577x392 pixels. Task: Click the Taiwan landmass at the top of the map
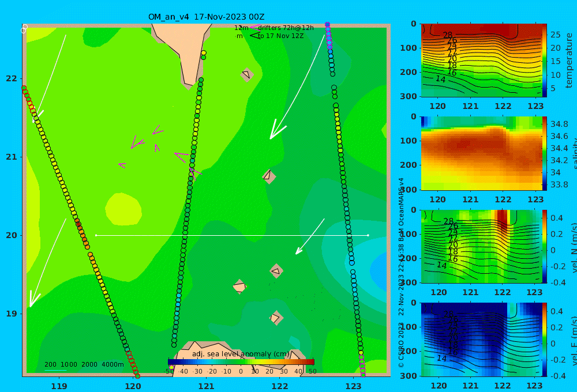tap(183, 51)
